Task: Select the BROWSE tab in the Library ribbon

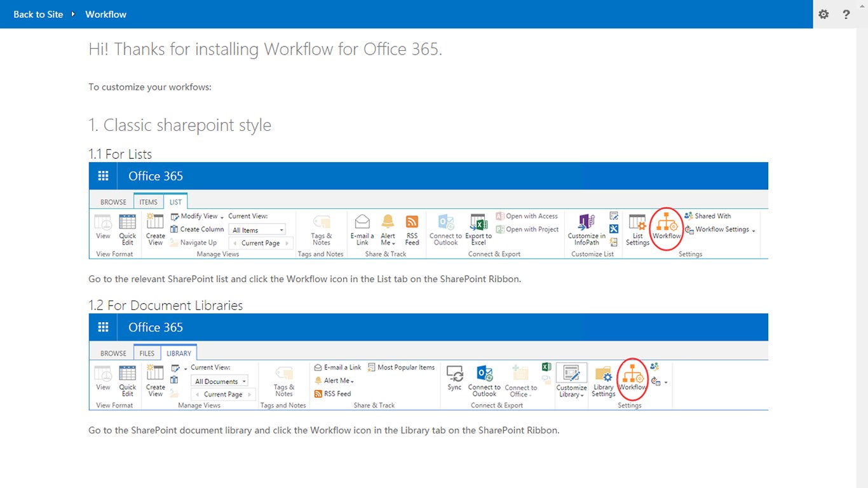Action: 113,353
